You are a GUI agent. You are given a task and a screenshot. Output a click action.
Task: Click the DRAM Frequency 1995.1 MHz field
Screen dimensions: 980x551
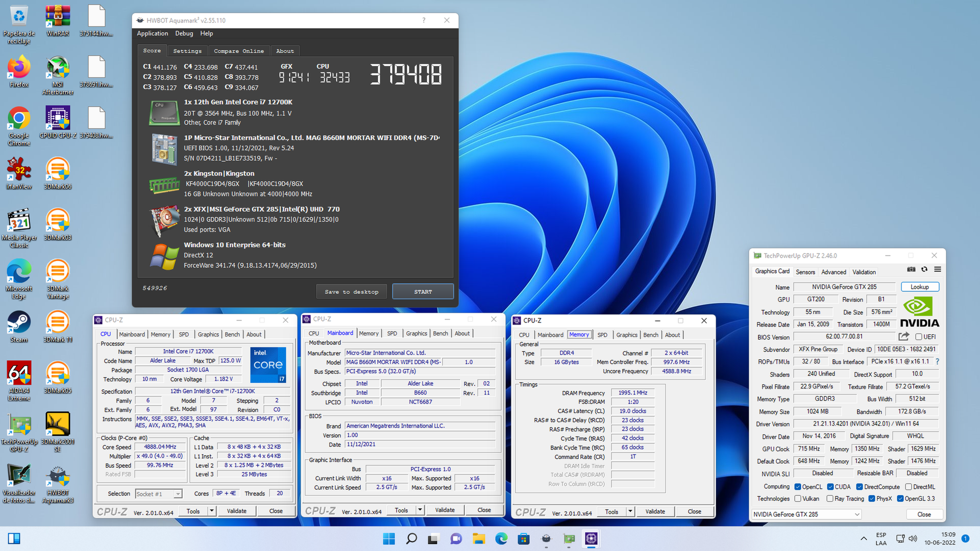click(x=633, y=393)
